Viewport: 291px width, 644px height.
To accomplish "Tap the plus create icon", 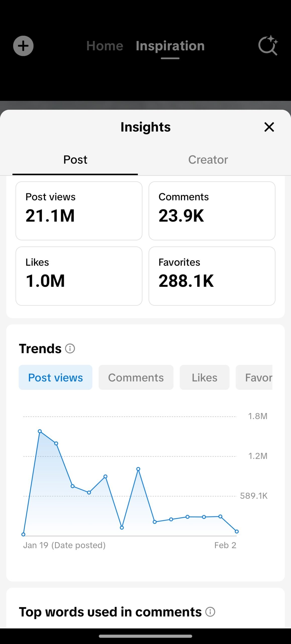I will [23, 46].
